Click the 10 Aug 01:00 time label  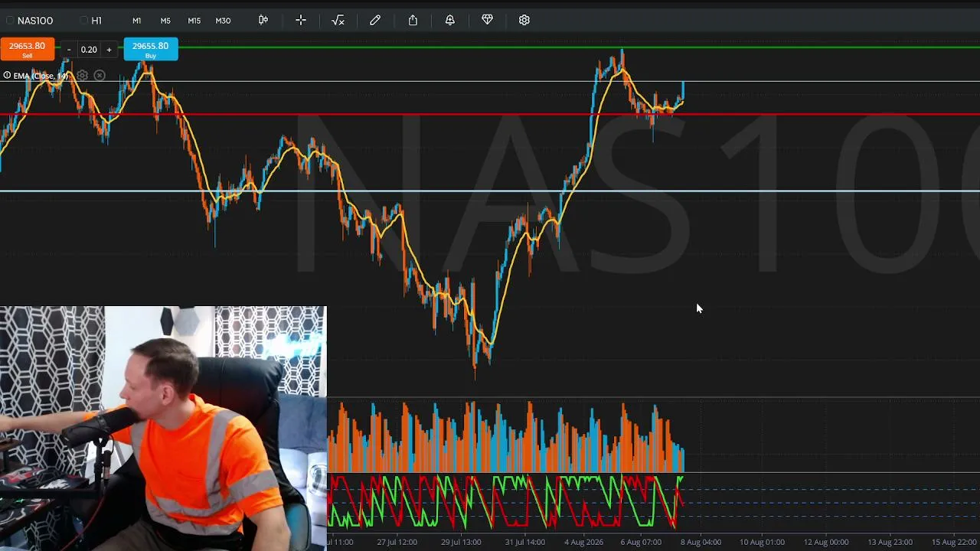click(x=762, y=542)
